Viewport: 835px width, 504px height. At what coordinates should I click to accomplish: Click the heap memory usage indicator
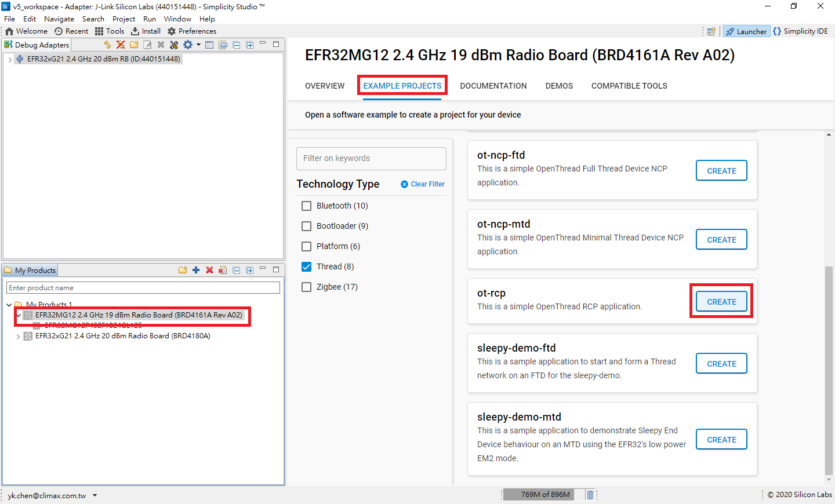(538, 494)
